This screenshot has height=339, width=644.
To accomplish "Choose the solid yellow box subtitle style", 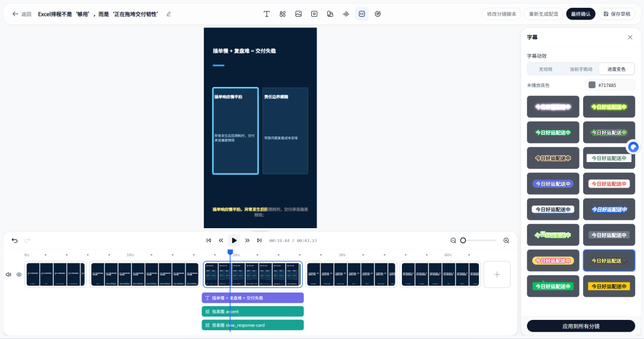I will tap(609, 286).
